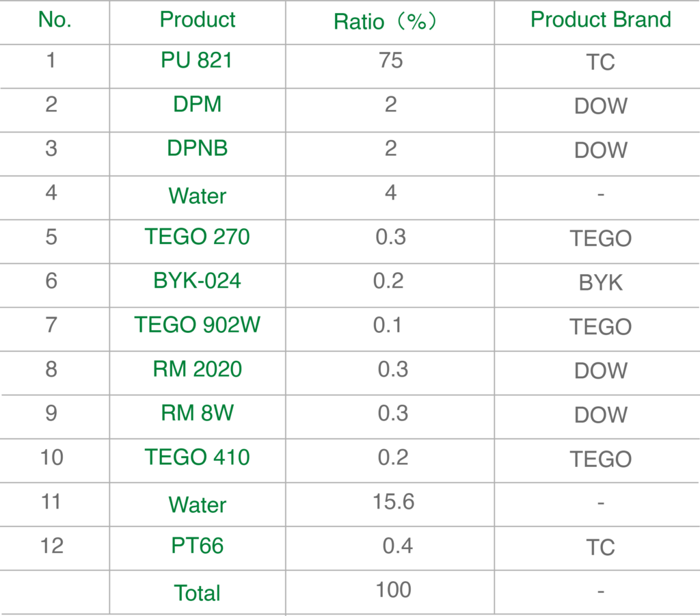Select the BYK brand cell

[600, 282]
